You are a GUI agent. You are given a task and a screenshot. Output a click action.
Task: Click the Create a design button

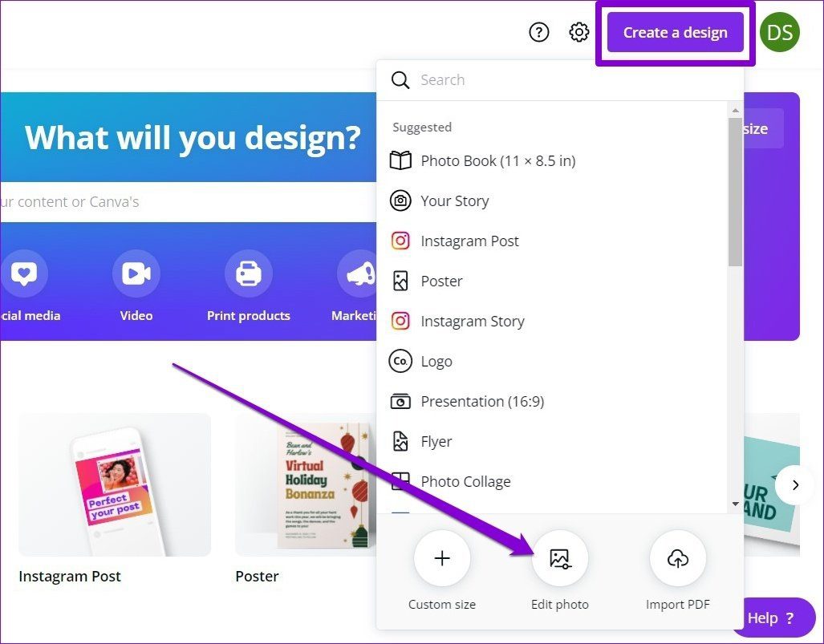point(676,33)
